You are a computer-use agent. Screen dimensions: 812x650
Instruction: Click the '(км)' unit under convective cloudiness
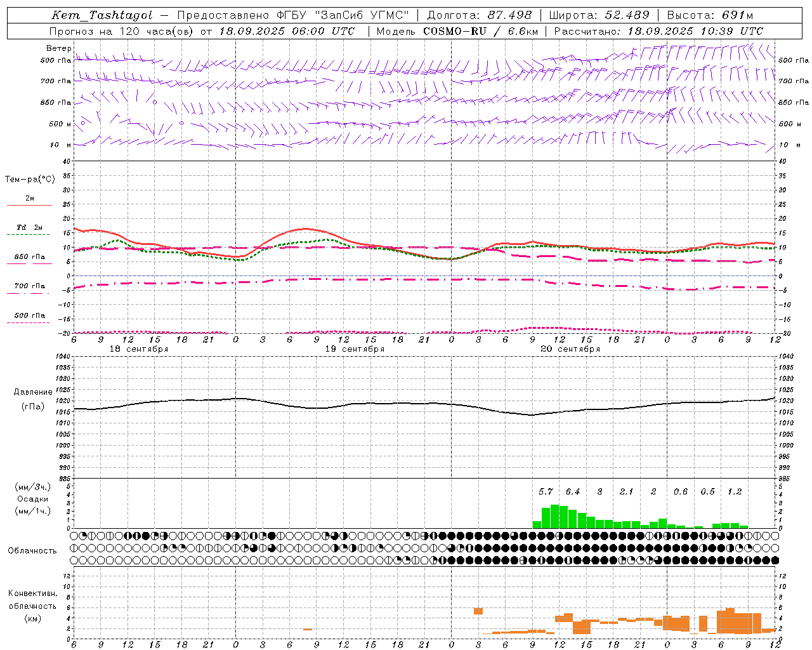click(32, 618)
